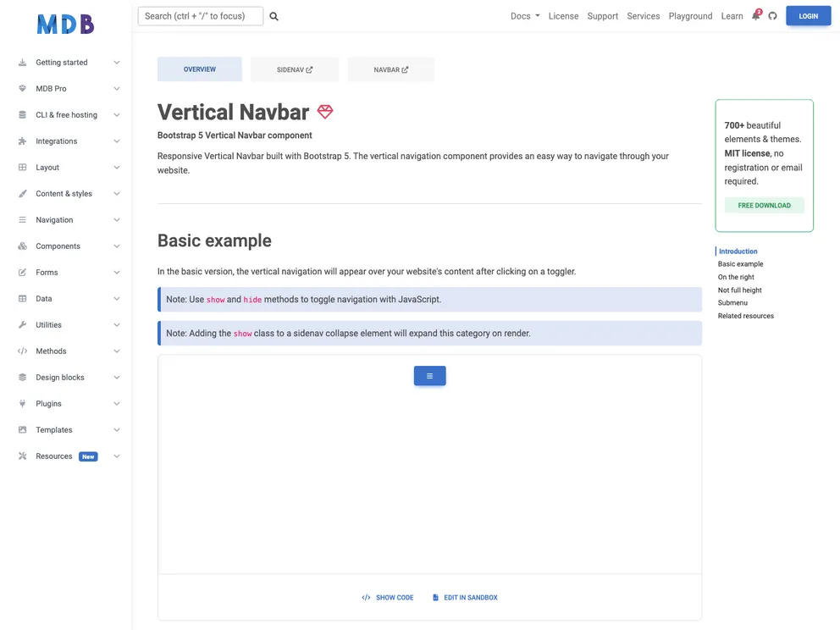Open the Playground page link
The width and height of the screenshot is (840, 630).
coord(690,15)
